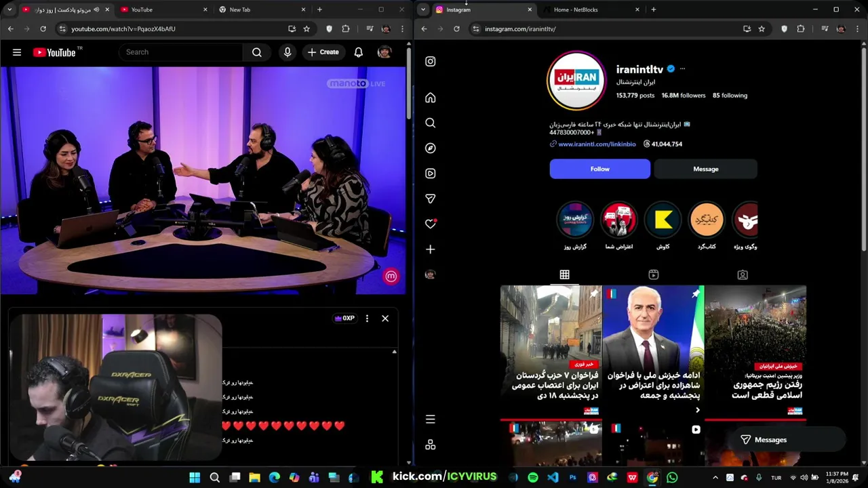The height and width of the screenshot is (488, 868).
Task: Close the chat panel with the X
Action: [x=385, y=319]
